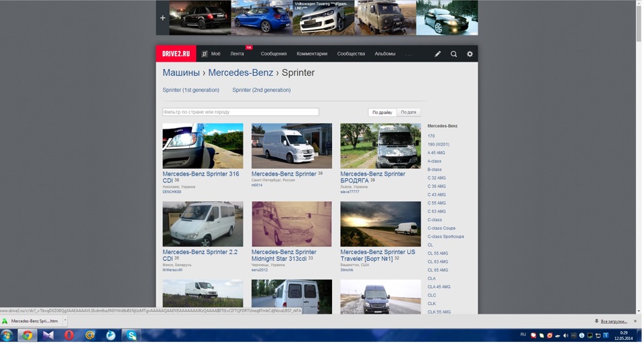
Task: Open Sprinter (1st generation) link
Action: point(191,90)
